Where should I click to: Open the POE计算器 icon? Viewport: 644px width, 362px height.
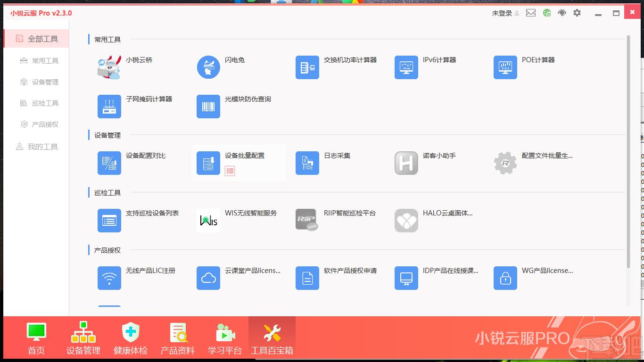(505, 67)
